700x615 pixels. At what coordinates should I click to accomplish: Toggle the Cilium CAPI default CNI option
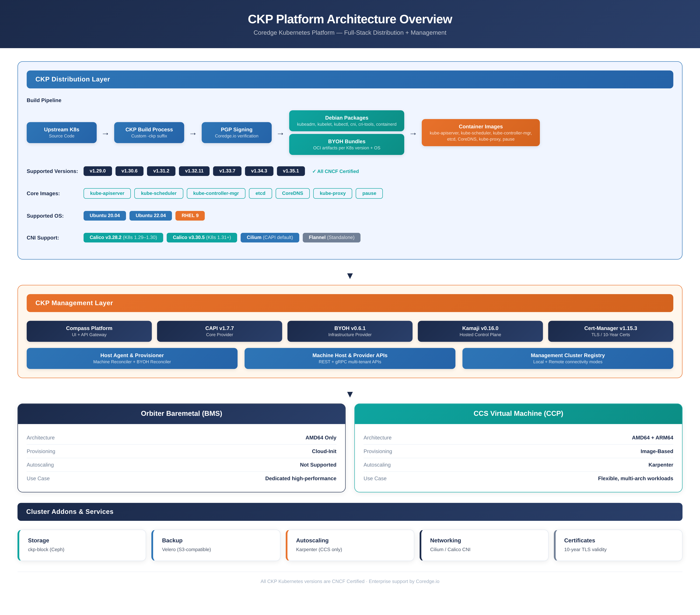pyautogui.click(x=270, y=237)
